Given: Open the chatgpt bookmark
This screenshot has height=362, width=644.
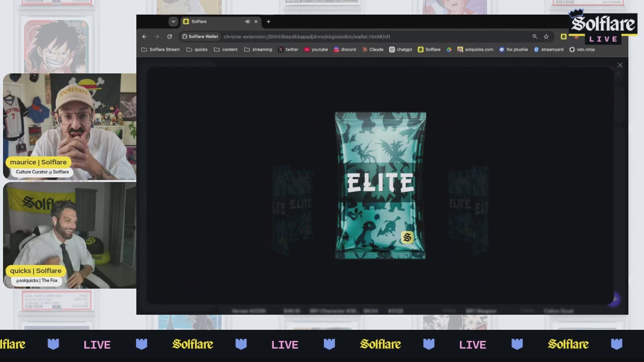Looking at the screenshot, I should tap(400, 49).
